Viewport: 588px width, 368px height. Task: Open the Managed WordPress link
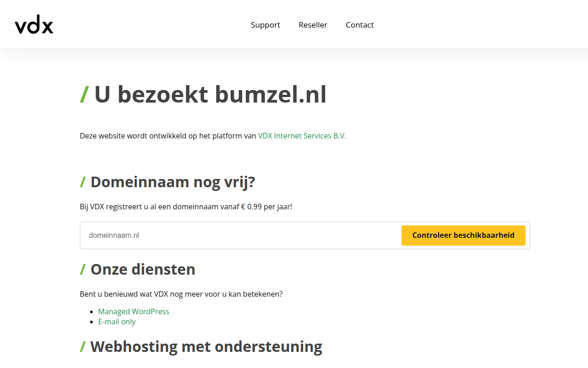coord(134,311)
